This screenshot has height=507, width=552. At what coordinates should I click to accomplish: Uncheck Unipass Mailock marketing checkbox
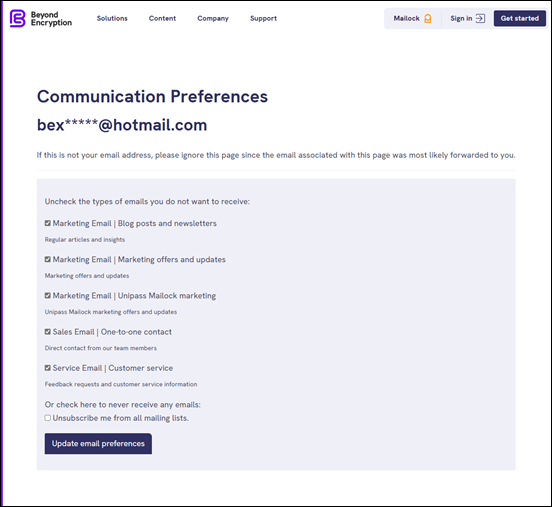(48, 296)
